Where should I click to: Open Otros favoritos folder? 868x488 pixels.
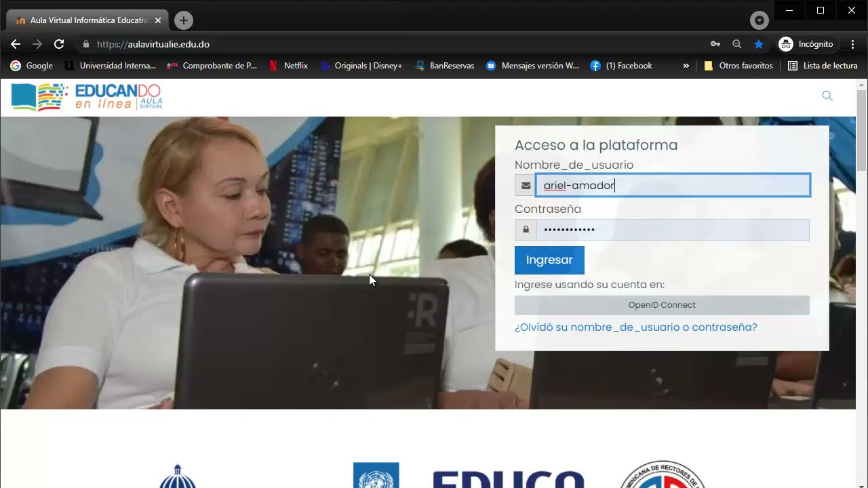pyautogui.click(x=738, y=66)
